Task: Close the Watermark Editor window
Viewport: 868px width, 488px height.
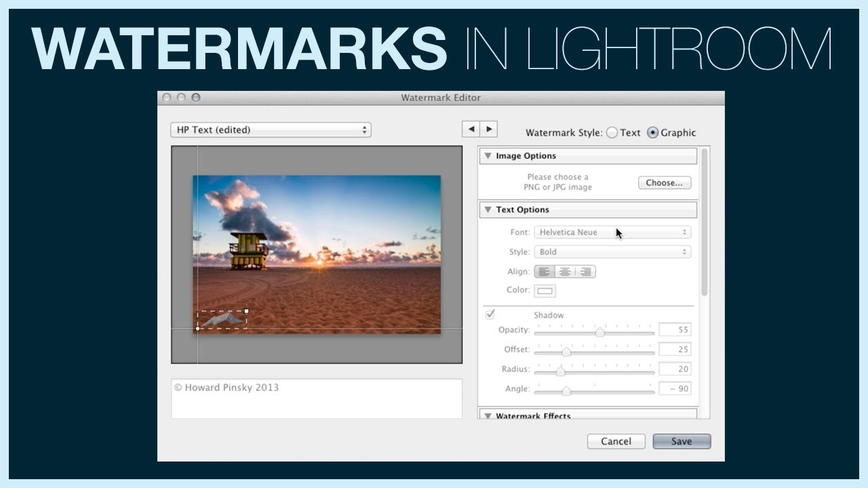Action: point(167,98)
